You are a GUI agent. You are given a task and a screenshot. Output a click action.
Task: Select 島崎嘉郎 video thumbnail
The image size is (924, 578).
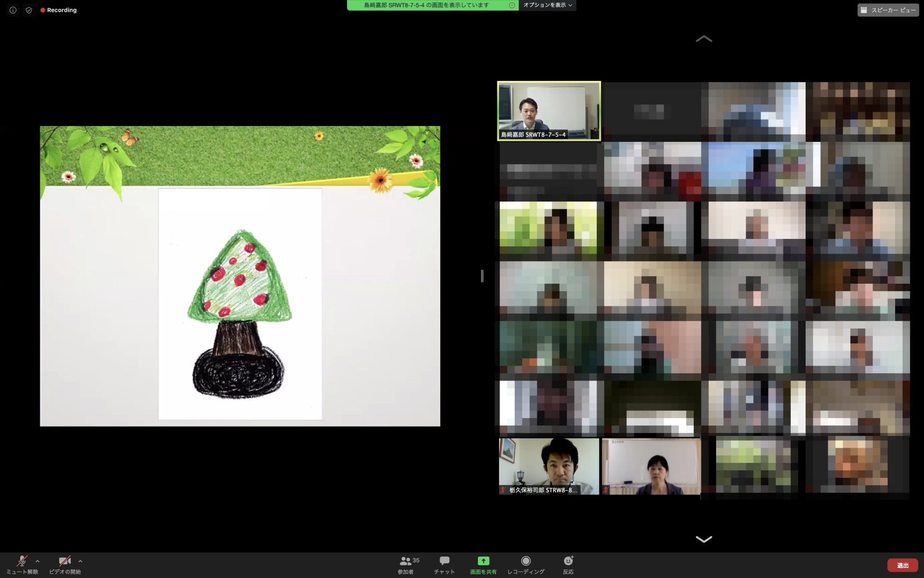[549, 111]
